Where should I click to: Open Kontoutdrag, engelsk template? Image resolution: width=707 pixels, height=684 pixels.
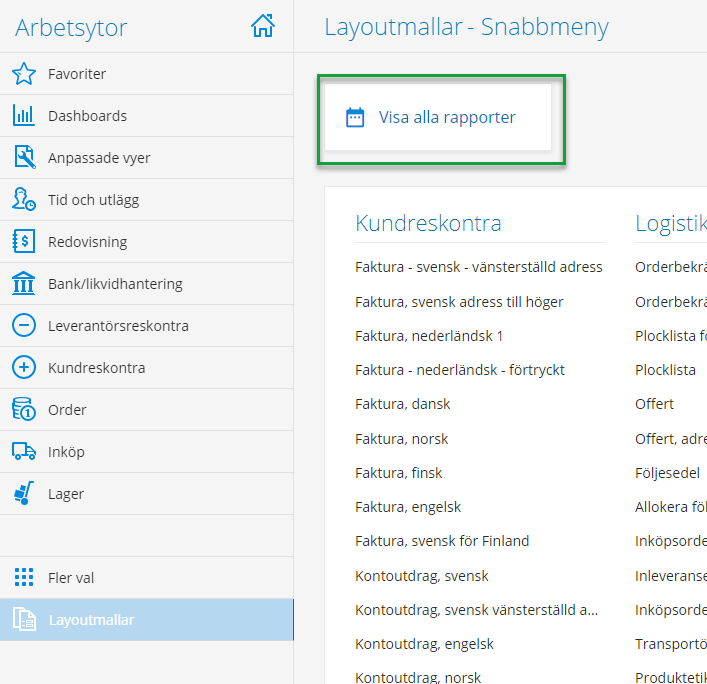click(424, 644)
